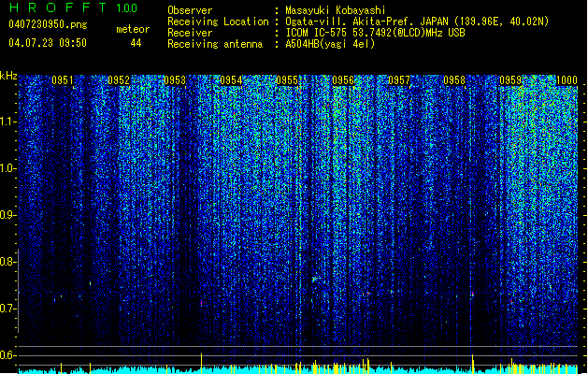This screenshot has width=588, height=374.
Task: Click the 0.7 kHz axis label
Action: tap(7, 309)
